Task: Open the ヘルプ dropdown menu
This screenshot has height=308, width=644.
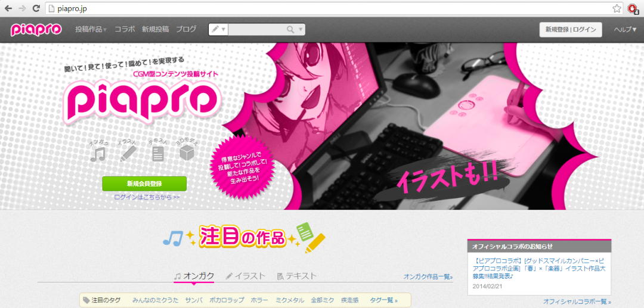Action: [x=625, y=29]
